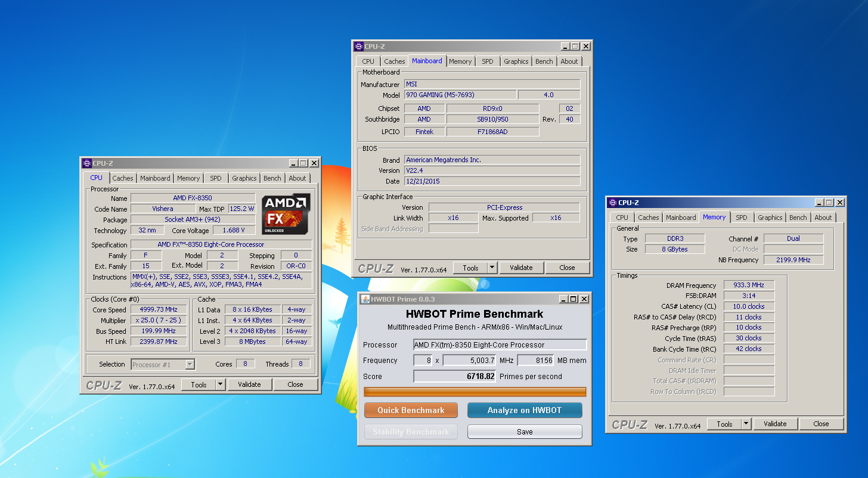Click the 6718.82 score field
Screen dimensions: 868x478
pos(455,376)
